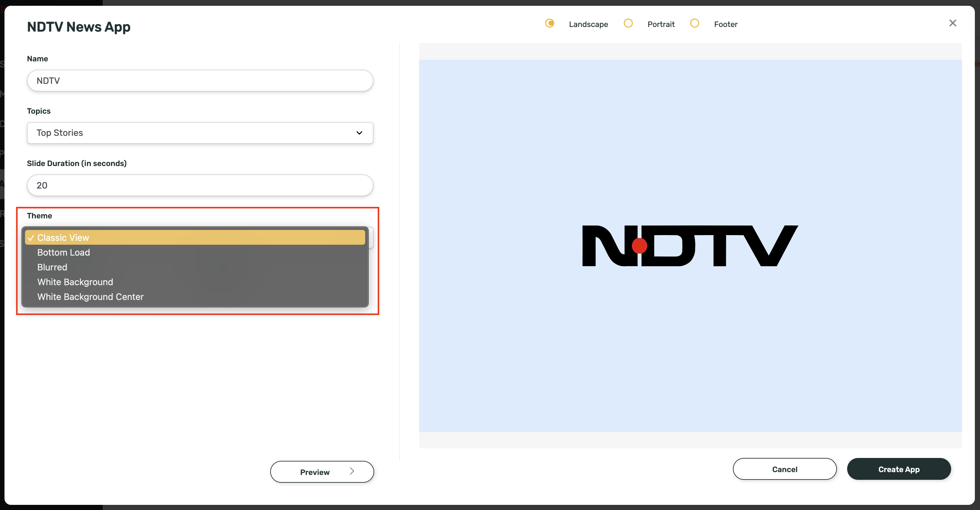
Task: Click the NDTV logo preview image
Action: click(x=690, y=246)
